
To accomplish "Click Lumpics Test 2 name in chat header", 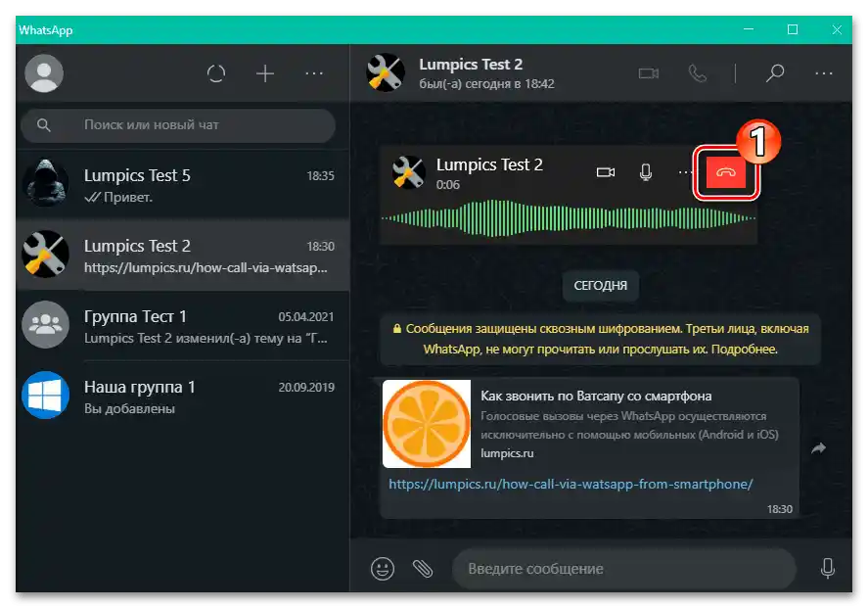I will (x=471, y=65).
